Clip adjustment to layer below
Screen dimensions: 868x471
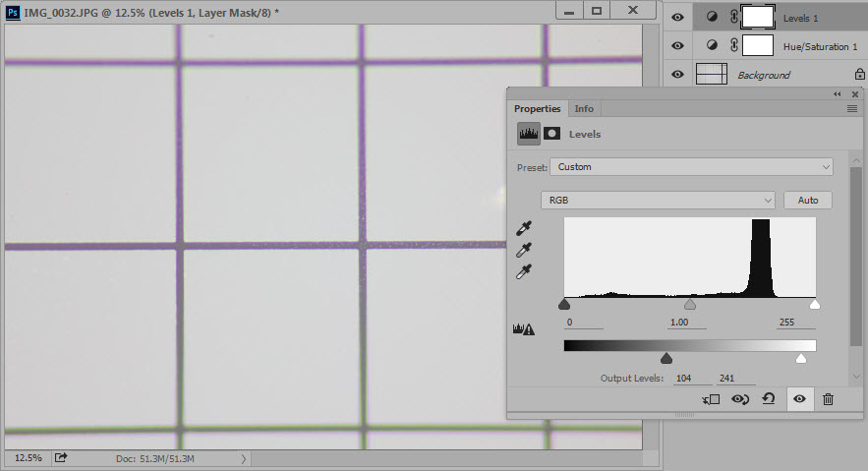711,399
